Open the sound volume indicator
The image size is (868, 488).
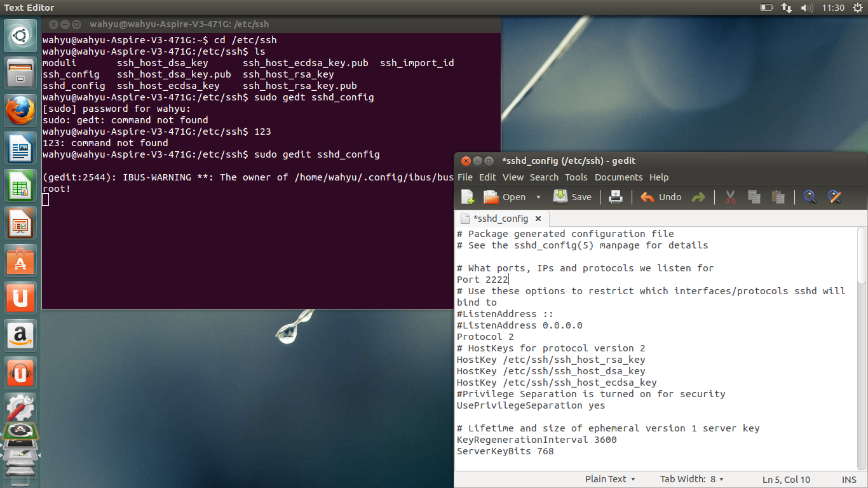pyautogui.click(x=806, y=8)
